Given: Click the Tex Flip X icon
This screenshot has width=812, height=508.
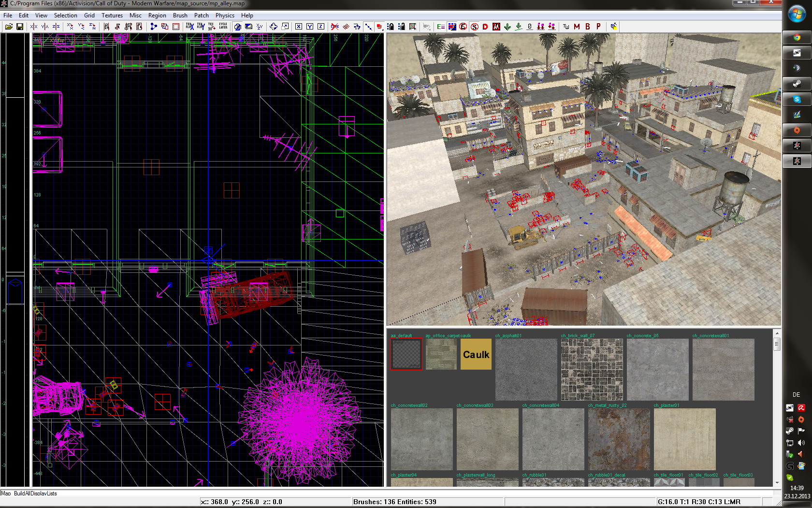Looking at the screenshot, I should pos(189,27).
